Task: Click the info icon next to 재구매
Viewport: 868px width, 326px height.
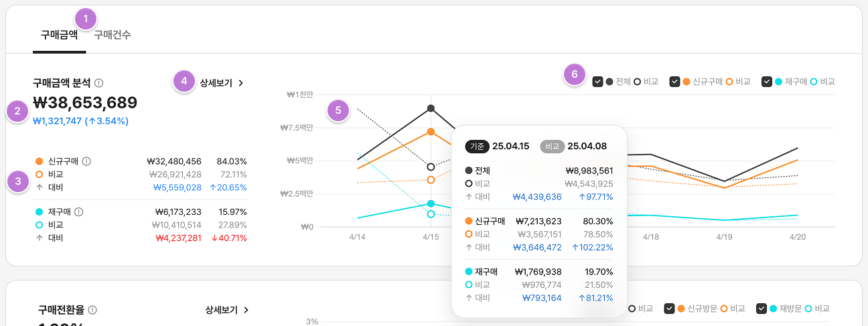Action: point(79,212)
